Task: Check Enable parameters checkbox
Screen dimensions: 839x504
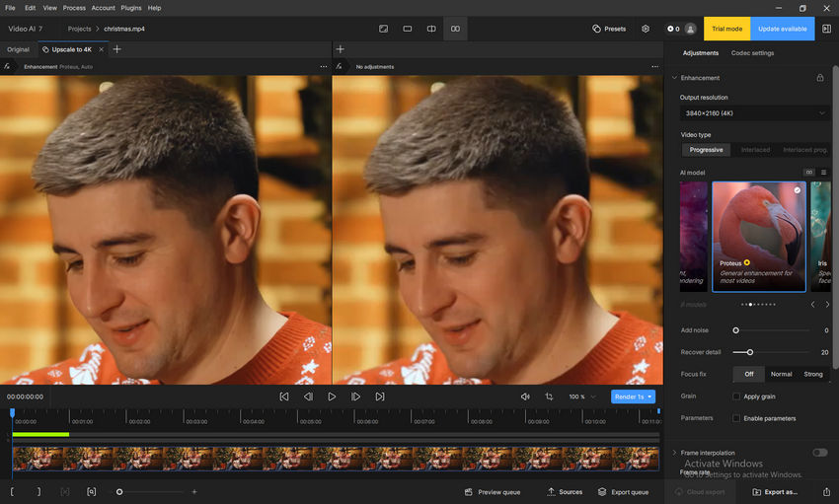Action: pos(736,418)
